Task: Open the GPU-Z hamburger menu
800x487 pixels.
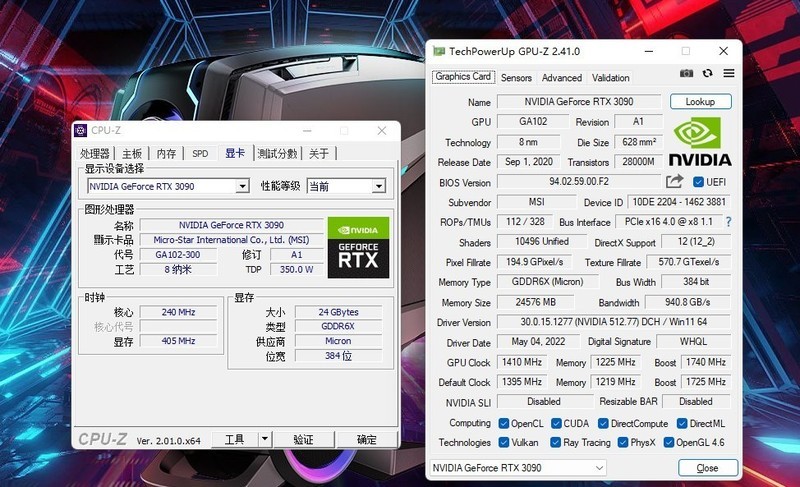Action: 729,73
